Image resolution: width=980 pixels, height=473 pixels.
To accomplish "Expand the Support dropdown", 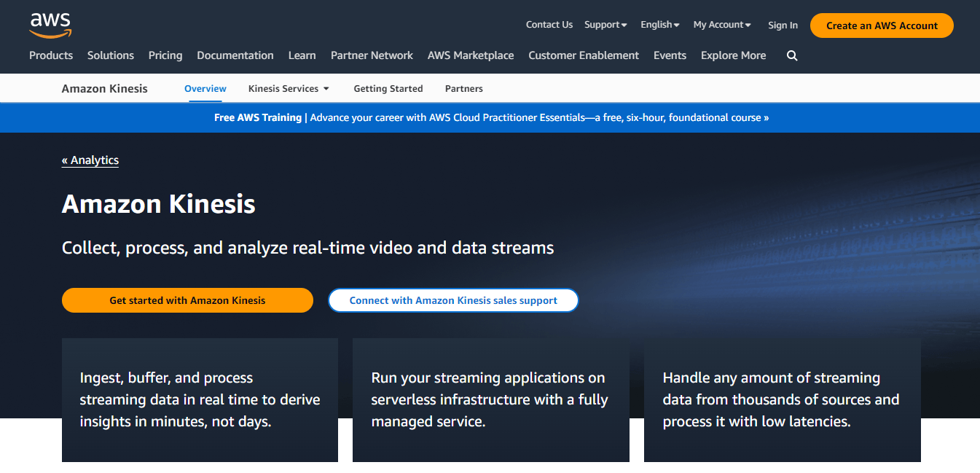I will point(605,24).
